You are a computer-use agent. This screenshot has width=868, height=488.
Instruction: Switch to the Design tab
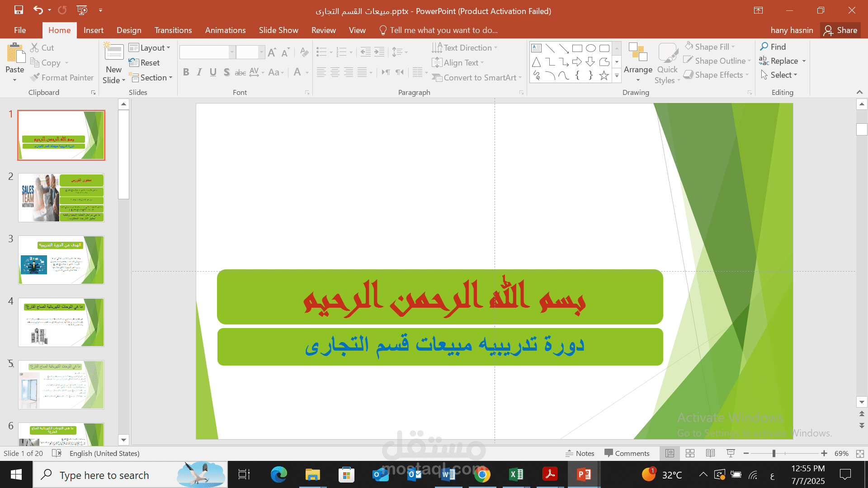coord(129,30)
